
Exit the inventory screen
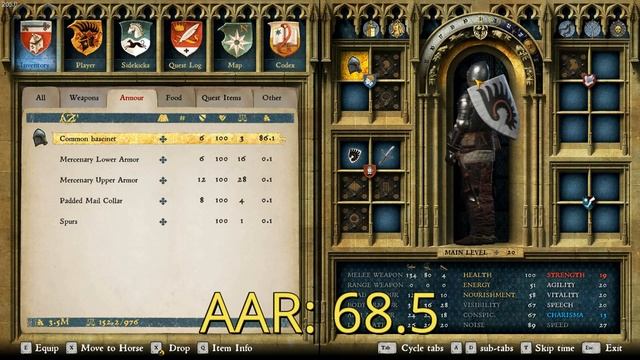[602, 348]
